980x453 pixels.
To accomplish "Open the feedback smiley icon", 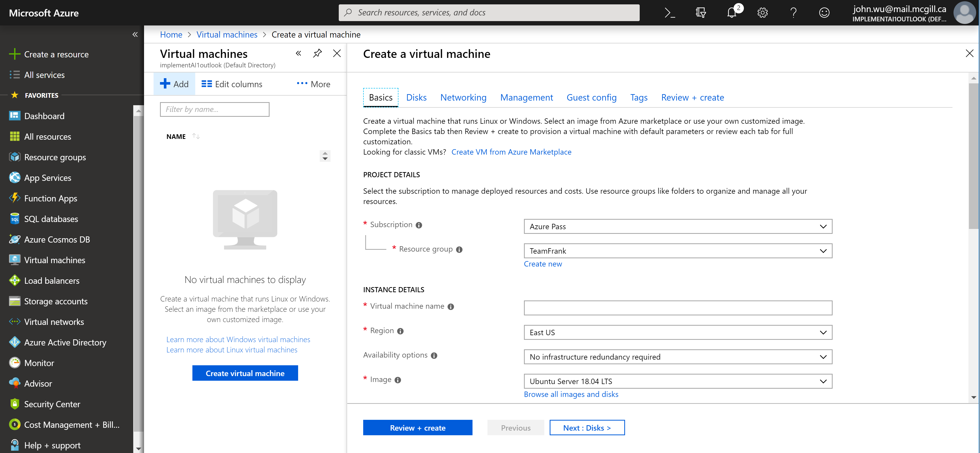I will click(824, 13).
